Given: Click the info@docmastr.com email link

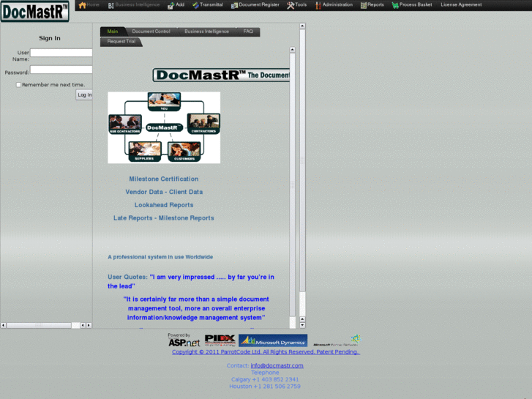Looking at the screenshot, I should point(277,366).
